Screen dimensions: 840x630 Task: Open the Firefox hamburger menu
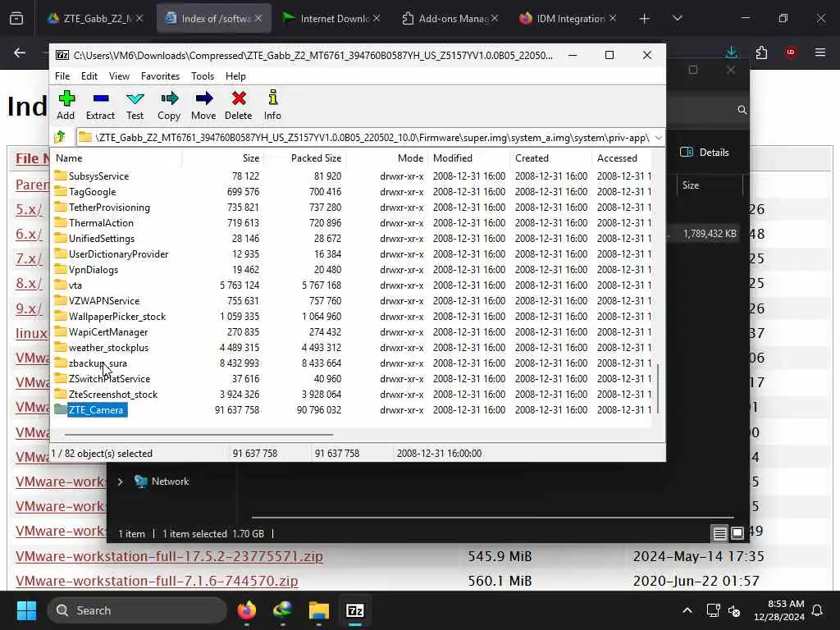click(819, 52)
